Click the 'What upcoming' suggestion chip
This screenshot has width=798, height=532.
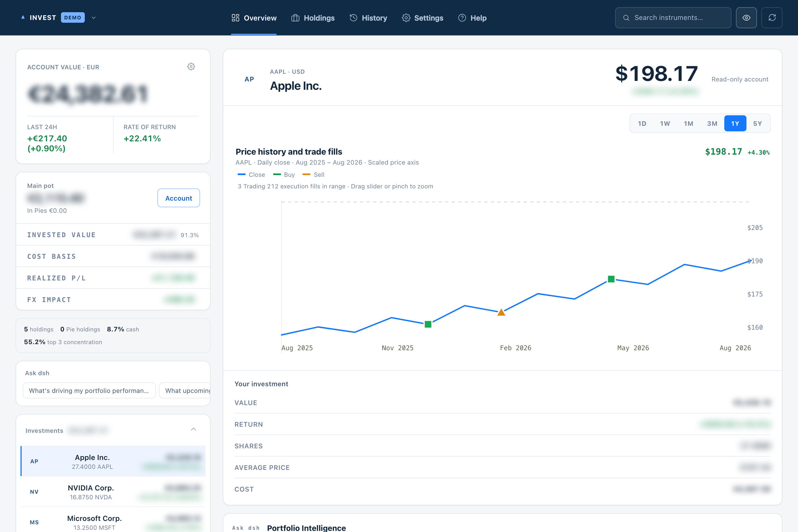point(185,390)
